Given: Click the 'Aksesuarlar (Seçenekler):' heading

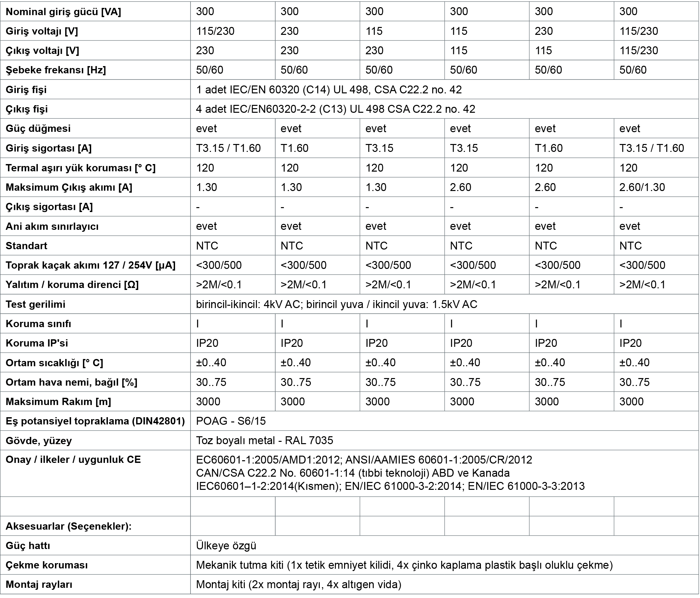Looking at the screenshot, I should 68,526.
